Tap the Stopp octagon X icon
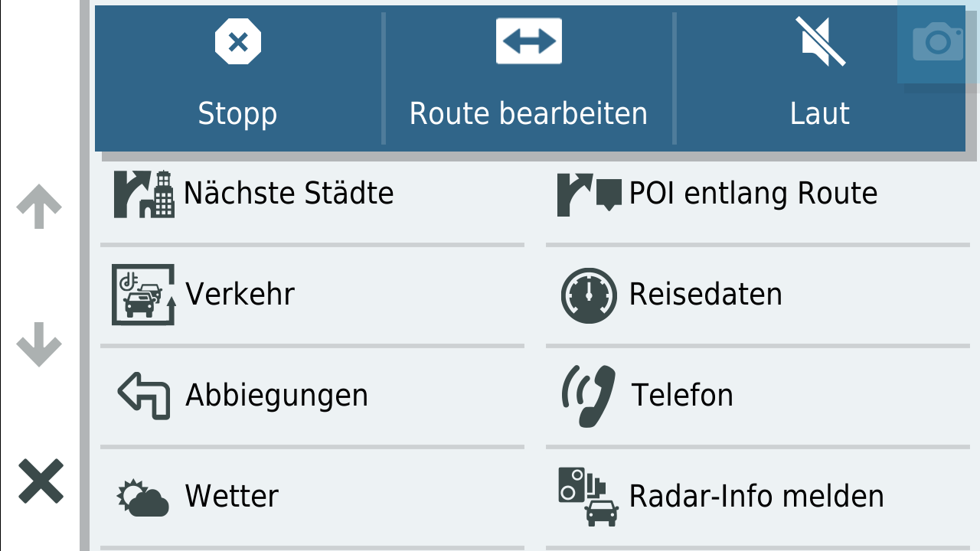The height and width of the screenshot is (551, 980). (x=238, y=41)
